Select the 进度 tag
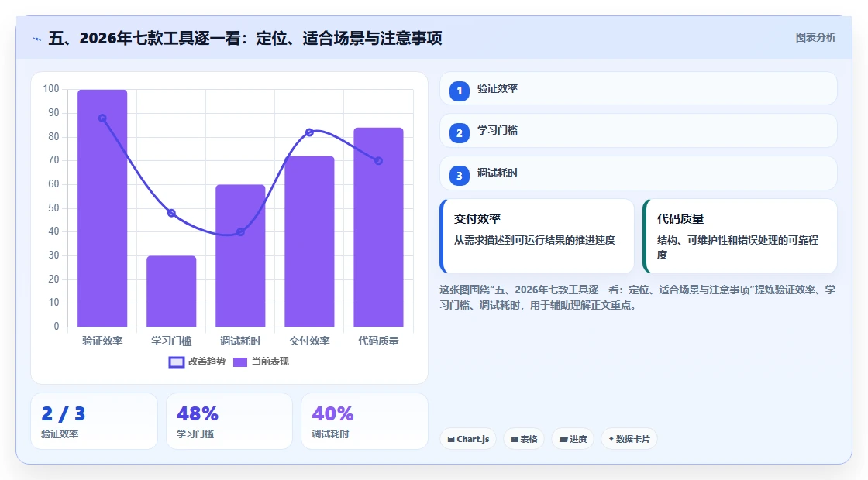Screen dimensions: 868x480 tap(573, 439)
